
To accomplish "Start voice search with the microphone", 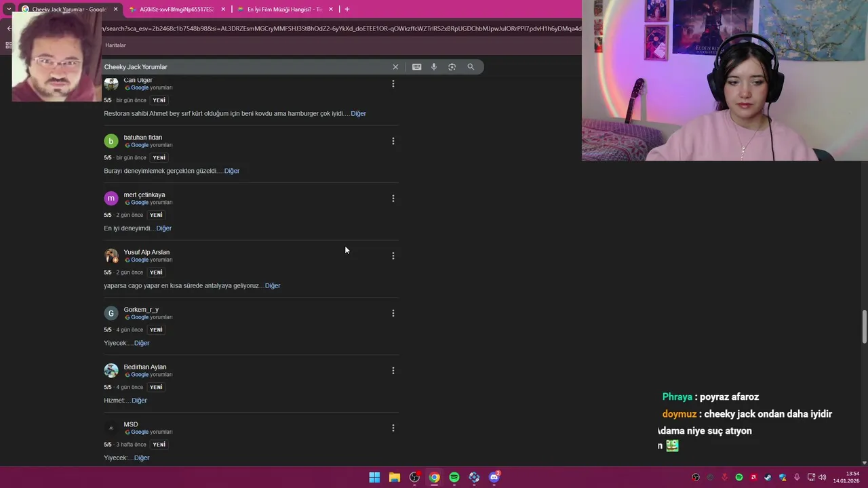I will click(434, 67).
